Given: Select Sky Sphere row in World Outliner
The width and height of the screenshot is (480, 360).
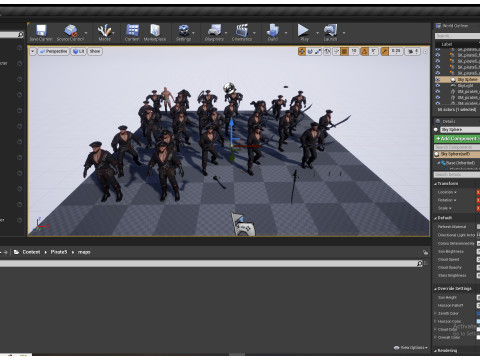Looking at the screenshot, I should click(457, 80).
